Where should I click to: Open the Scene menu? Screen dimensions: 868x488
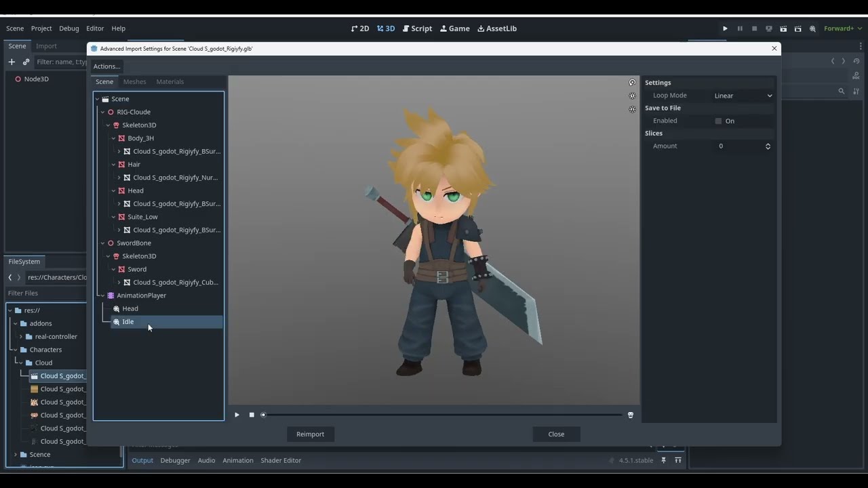tap(15, 28)
